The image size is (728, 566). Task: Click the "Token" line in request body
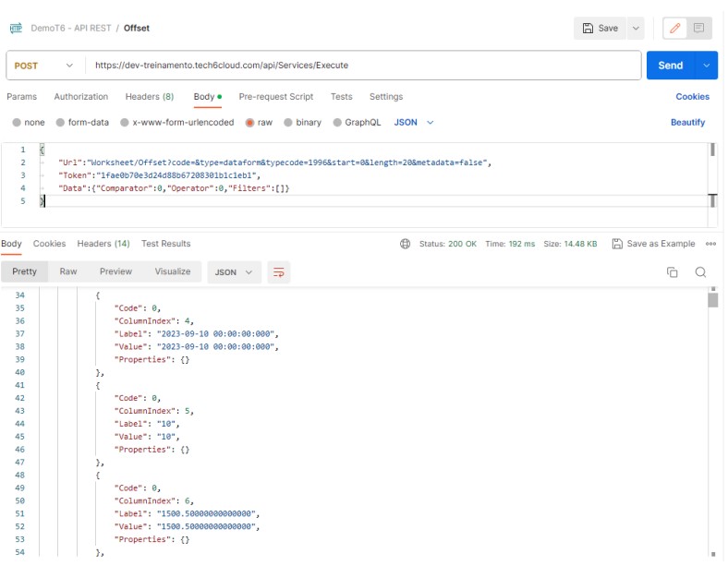point(159,175)
